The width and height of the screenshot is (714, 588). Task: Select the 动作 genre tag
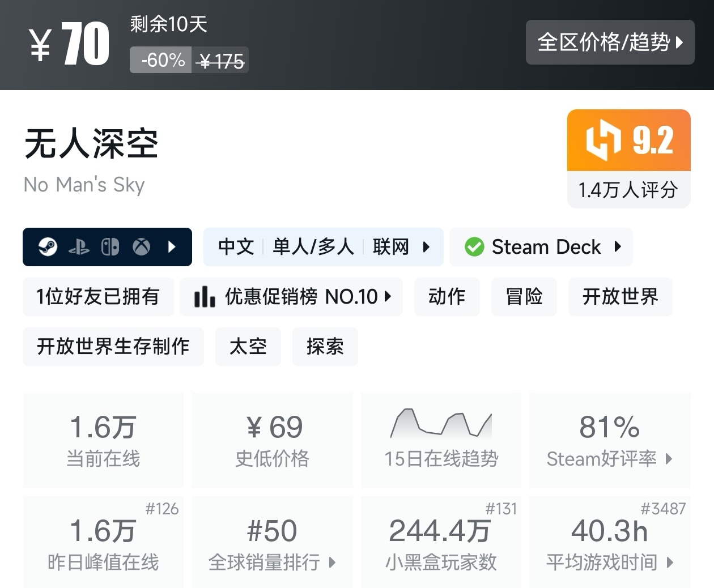point(447,296)
